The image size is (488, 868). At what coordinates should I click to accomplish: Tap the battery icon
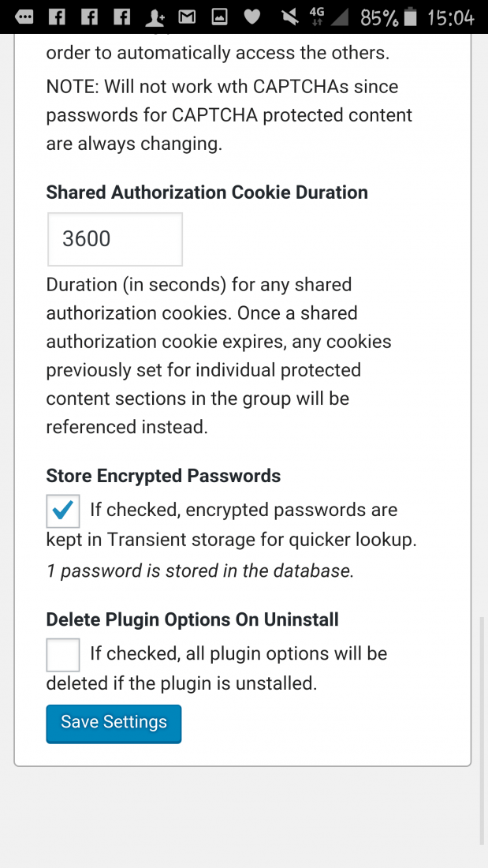410,17
